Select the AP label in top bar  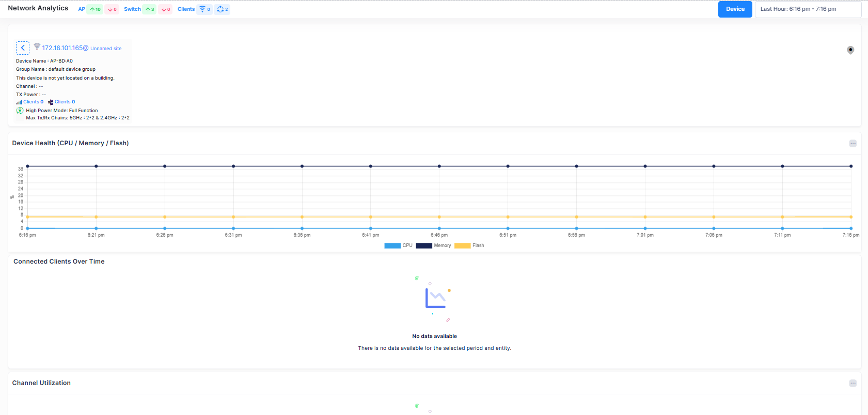point(82,9)
